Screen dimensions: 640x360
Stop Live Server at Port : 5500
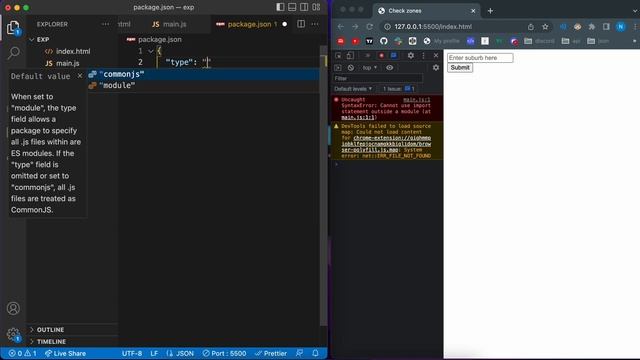coord(224,353)
